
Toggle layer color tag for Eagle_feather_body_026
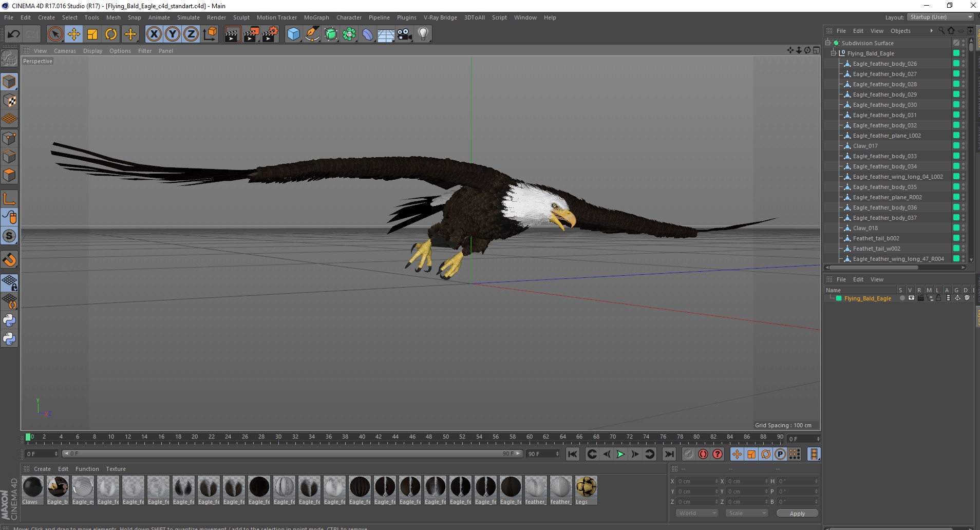point(956,64)
